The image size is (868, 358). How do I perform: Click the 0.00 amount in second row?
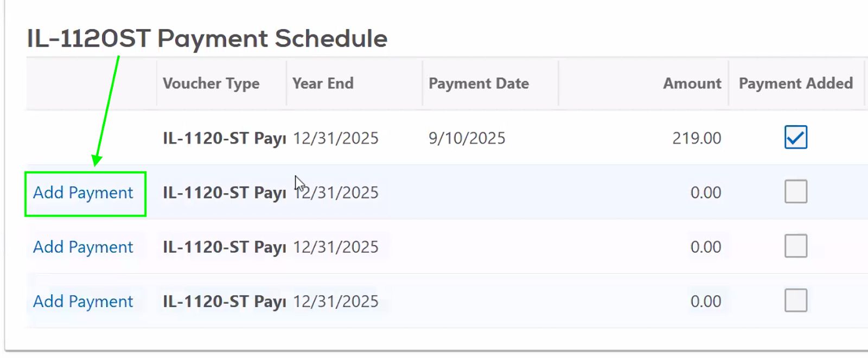click(x=705, y=193)
